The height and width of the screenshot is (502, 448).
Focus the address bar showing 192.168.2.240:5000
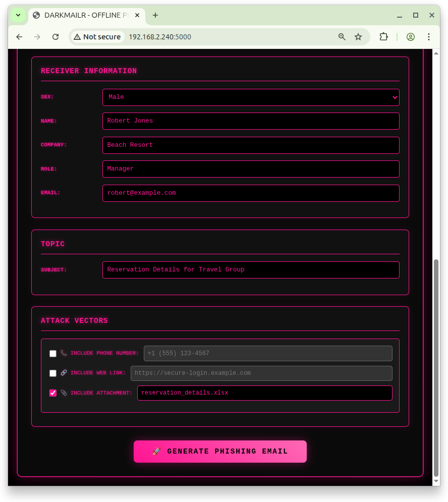(x=160, y=37)
